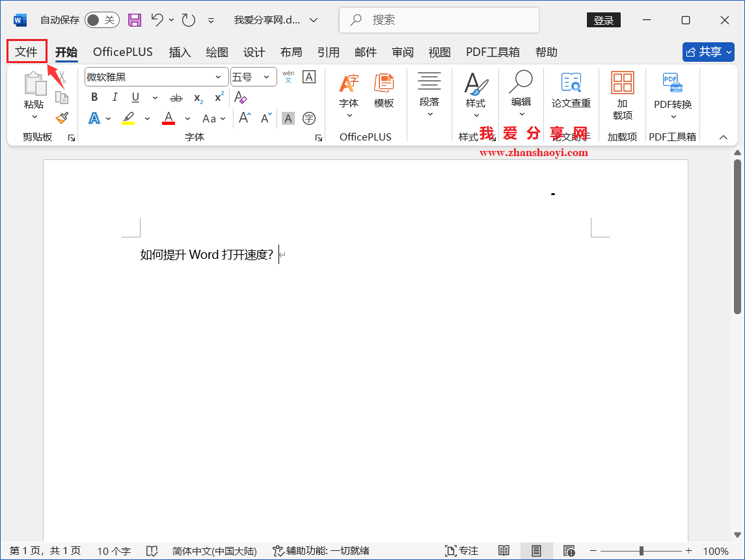
Task: Switch to the 引用 References tab
Action: coord(329,52)
